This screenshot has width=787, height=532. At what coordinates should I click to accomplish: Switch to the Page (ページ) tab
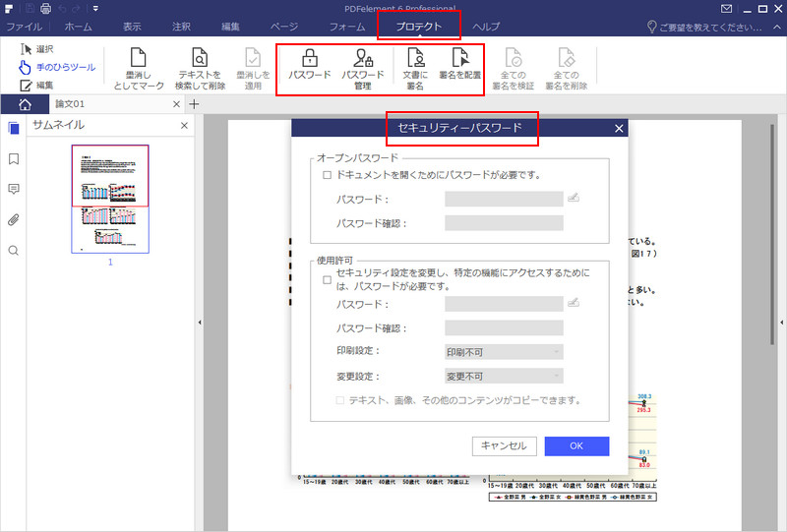284,27
